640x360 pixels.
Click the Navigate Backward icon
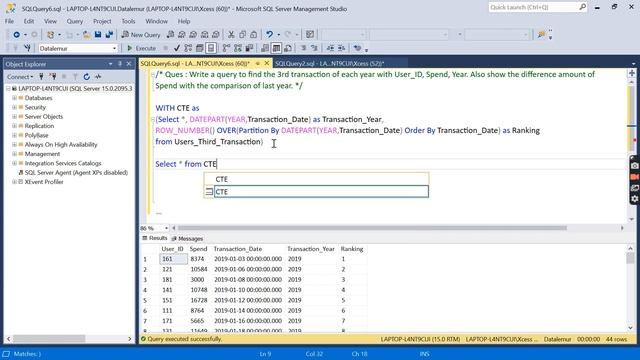pos(16,35)
